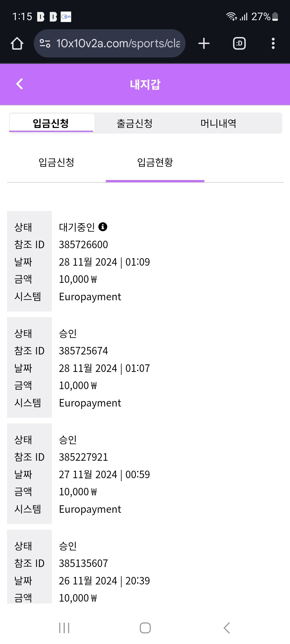Image resolution: width=290 pixels, height=644 pixels.
Task: Open a new tab with plus icon
Action: [x=204, y=43]
